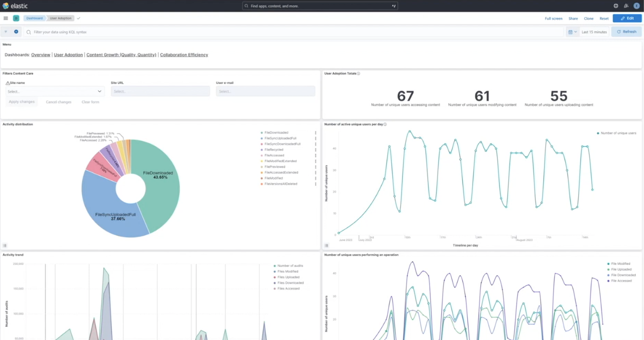Screen dimensions: 644x340
Task: Open options dots for FileModified legend item
Action: click(x=316, y=178)
